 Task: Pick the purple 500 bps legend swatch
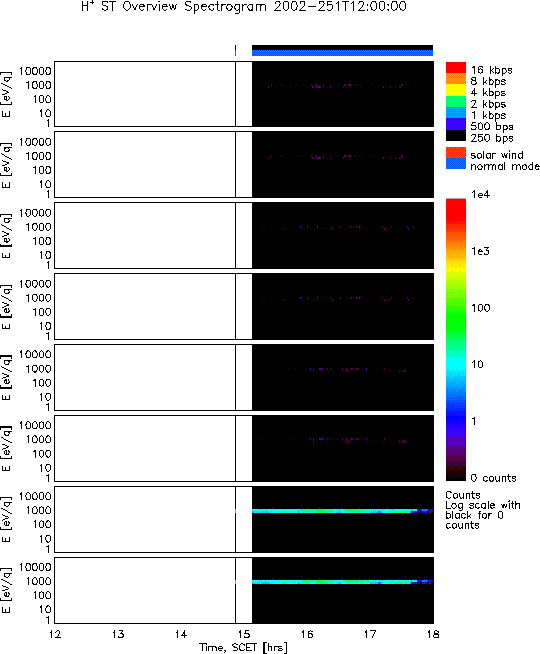(456, 124)
